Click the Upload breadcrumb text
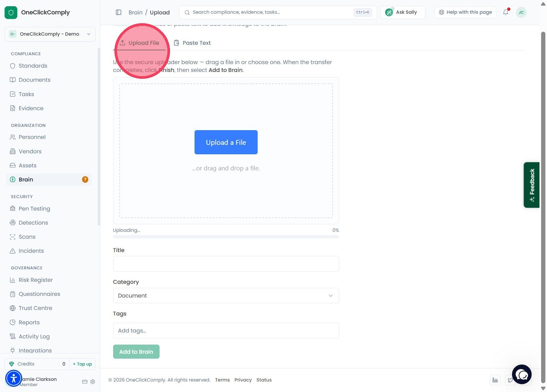 (x=160, y=12)
